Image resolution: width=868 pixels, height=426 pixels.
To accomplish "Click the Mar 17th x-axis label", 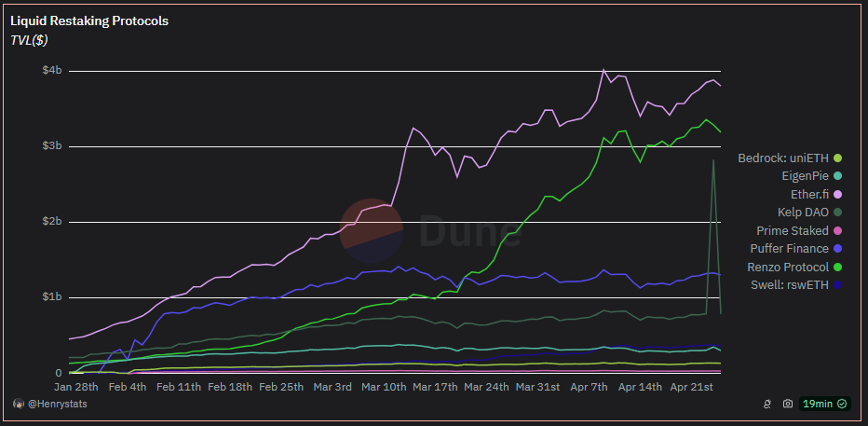I will tap(433, 386).
